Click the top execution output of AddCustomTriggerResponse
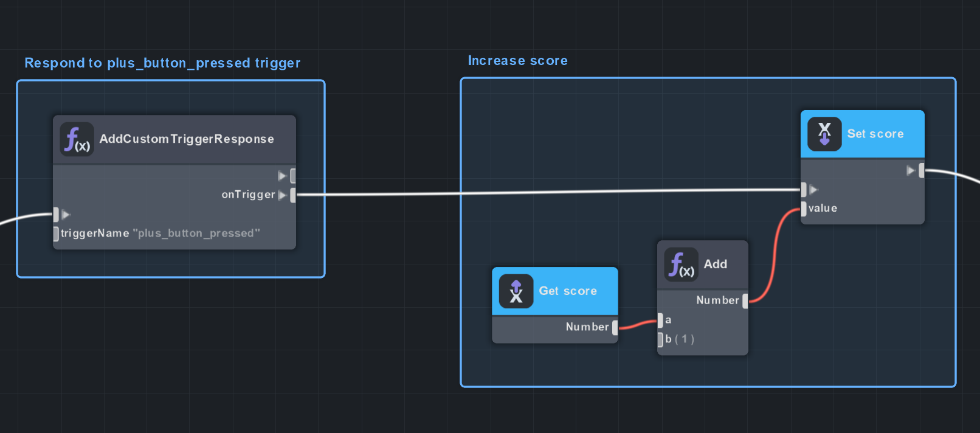Image resolution: width=980 pixels, height=433 pixels. [x=292, y=176]
